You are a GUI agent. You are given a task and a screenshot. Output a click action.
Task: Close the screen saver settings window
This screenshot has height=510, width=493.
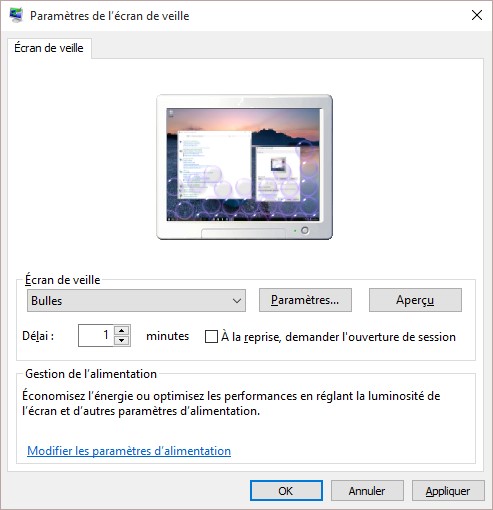point(477,15)
